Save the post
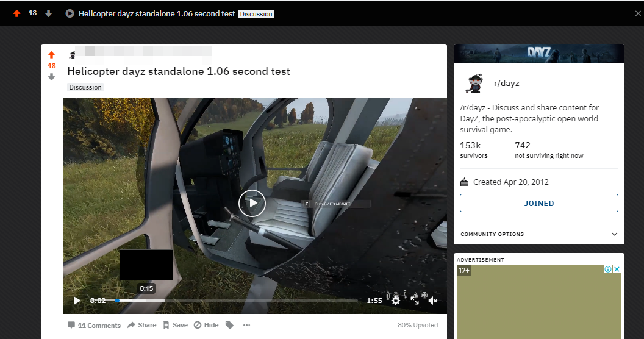This screenshot has height=339, width=644. 175,326
